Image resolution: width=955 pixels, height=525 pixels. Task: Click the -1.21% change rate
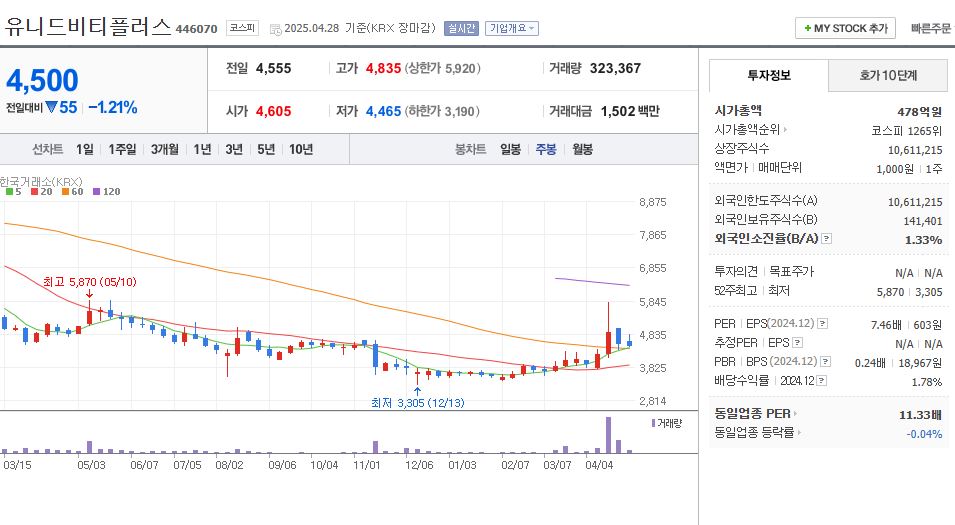[x=113, y=108]
